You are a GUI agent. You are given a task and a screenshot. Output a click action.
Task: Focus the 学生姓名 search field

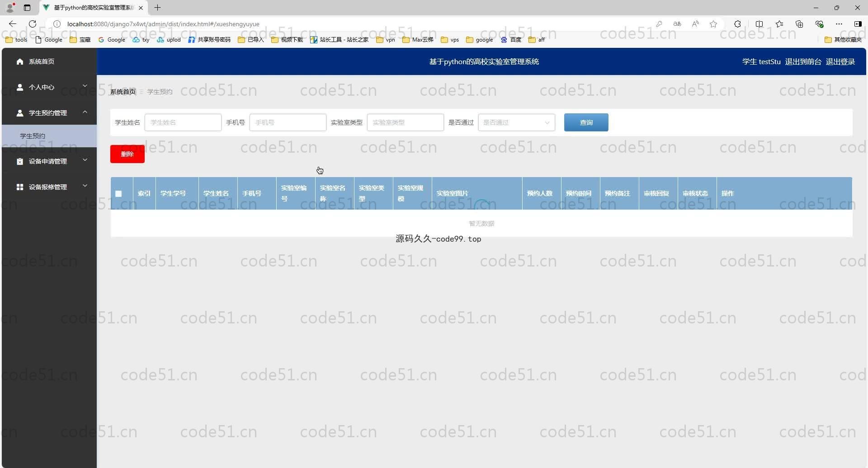(x=183, y=122)
